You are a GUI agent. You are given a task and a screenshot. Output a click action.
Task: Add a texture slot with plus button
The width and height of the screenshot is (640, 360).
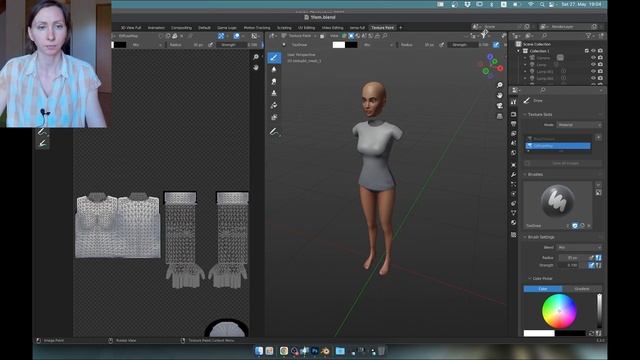point(598,138)
